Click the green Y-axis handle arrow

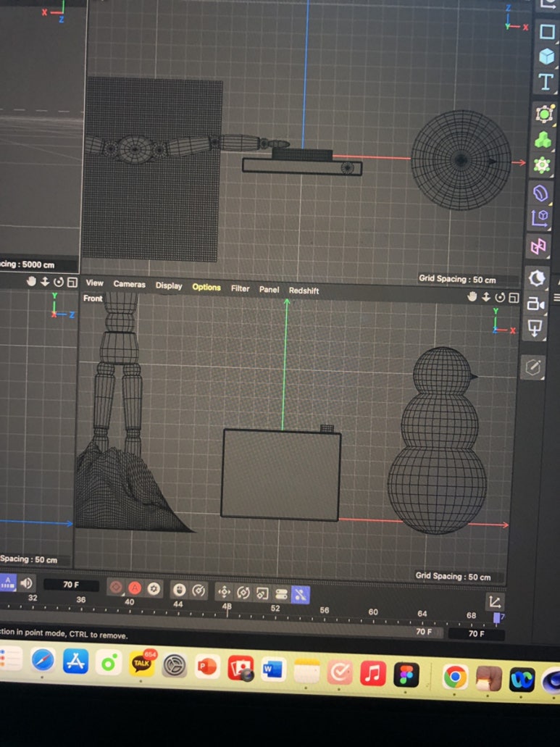pos(287,303)
